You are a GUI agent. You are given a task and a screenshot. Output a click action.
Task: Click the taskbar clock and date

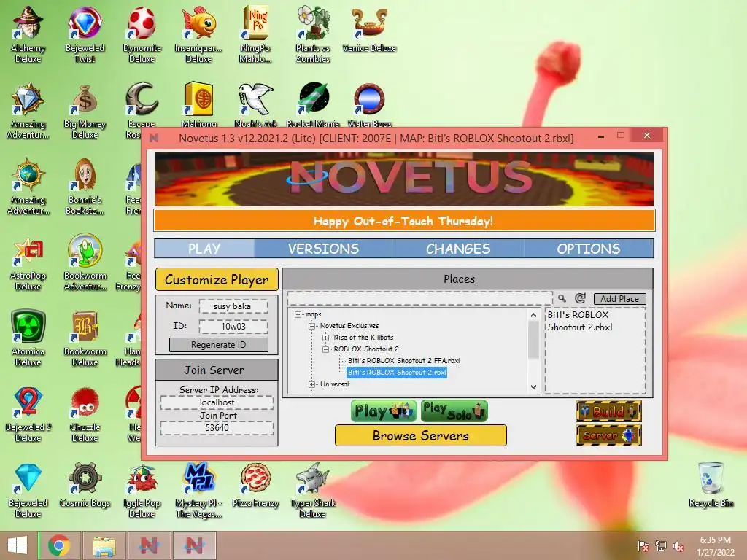click(716, 546)
